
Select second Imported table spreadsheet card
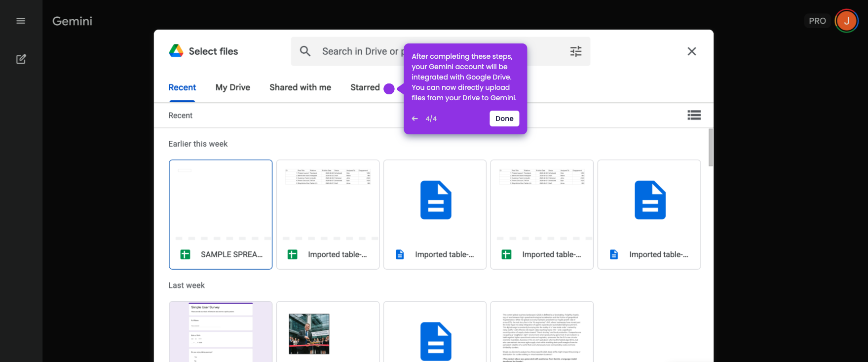[x=328, y=214]
